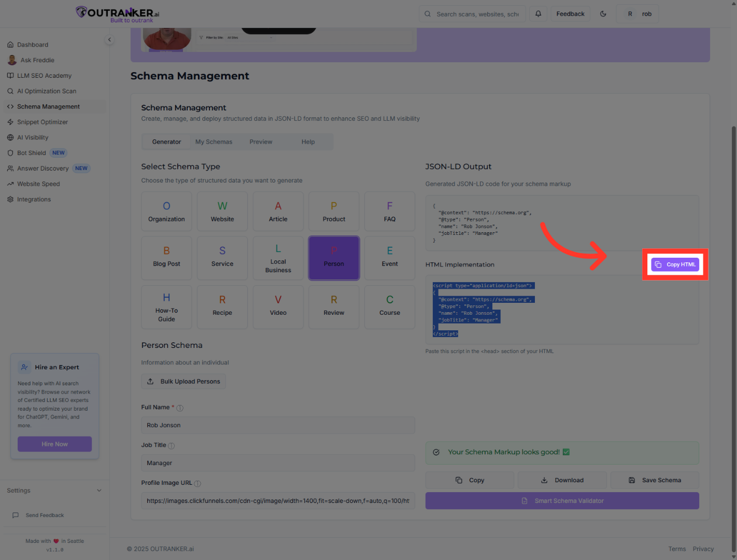
Task: Click the Website Speed trend icon
Action: (x=10, y=184)
